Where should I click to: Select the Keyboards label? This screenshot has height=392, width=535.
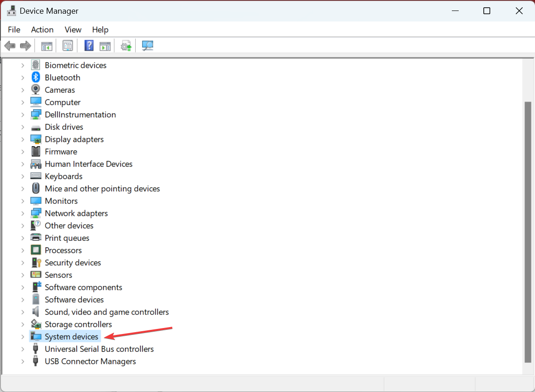click(x=64, y=176)
